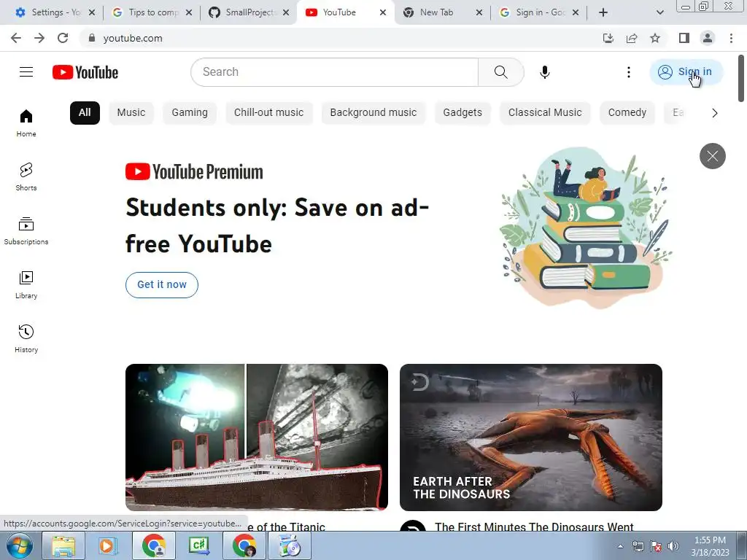Select Background music chip
Image resolution: width=747 pixels, height=560 pixels.
(x=373, y=113)
